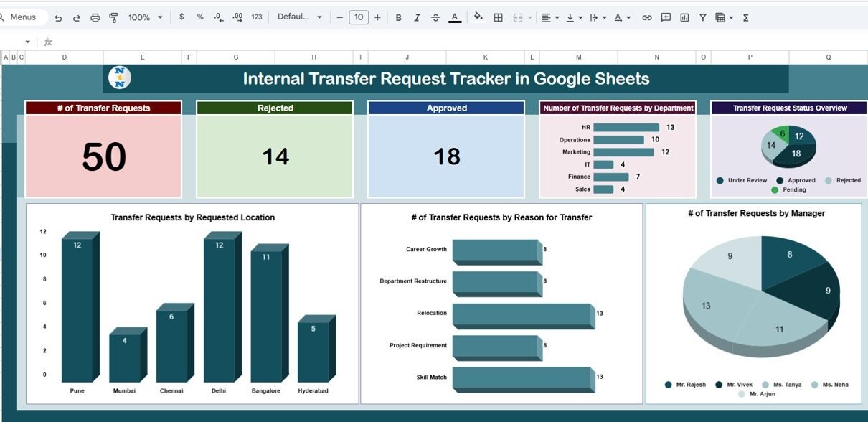Click the Functions sigma icon

pyautogui.click(x=745, y=17)
